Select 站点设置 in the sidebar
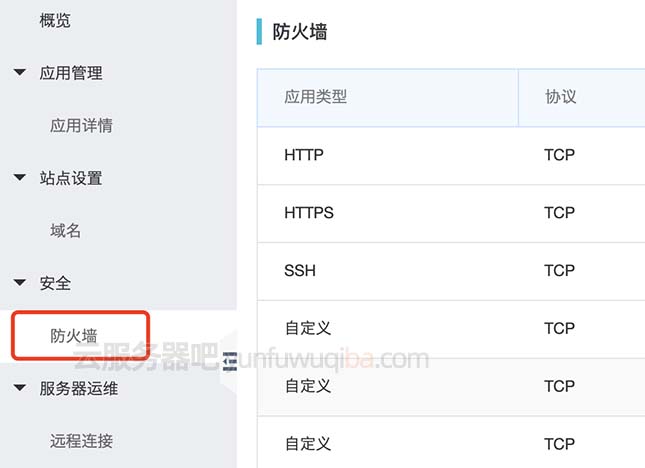 [x=71, y=178]
